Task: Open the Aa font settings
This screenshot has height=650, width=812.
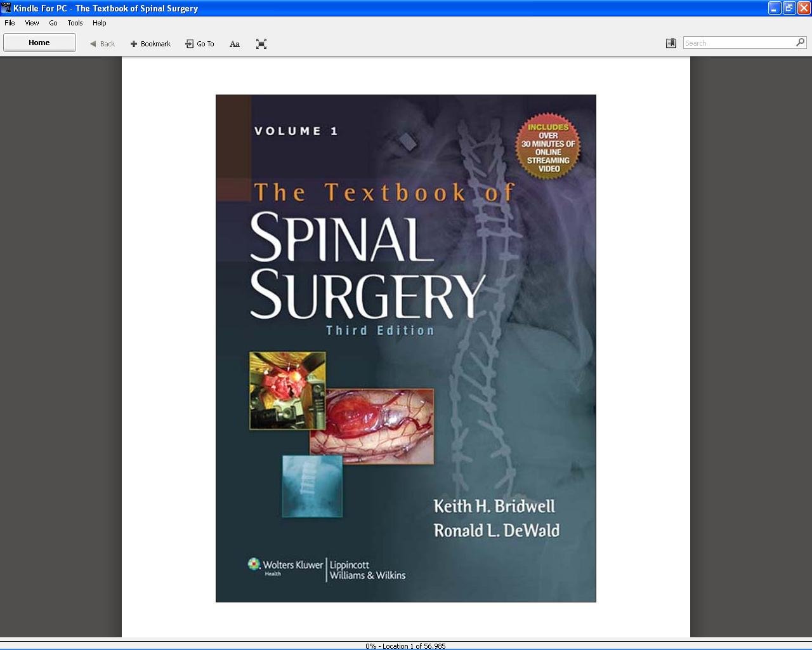Action: pyautogui.click(x=235, y=44)
